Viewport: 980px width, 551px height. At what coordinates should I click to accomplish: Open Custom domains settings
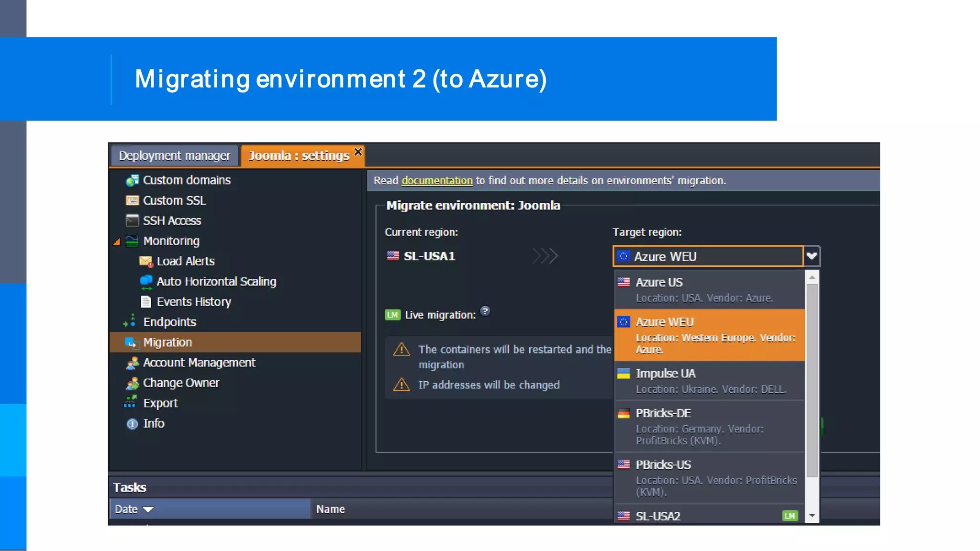(187, 180)
